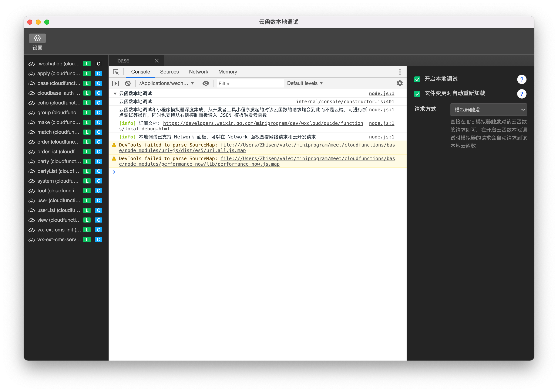Switch to the Network tab

point(198,72)
